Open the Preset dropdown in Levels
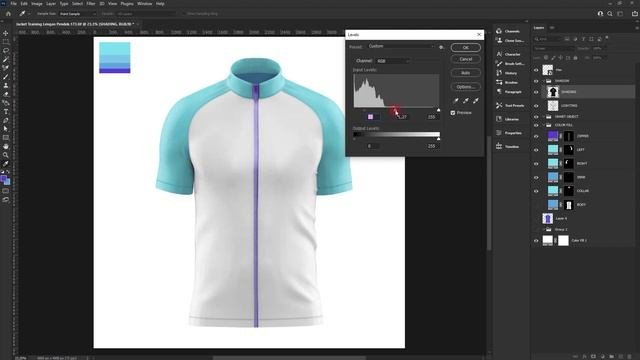 (400, 47)
